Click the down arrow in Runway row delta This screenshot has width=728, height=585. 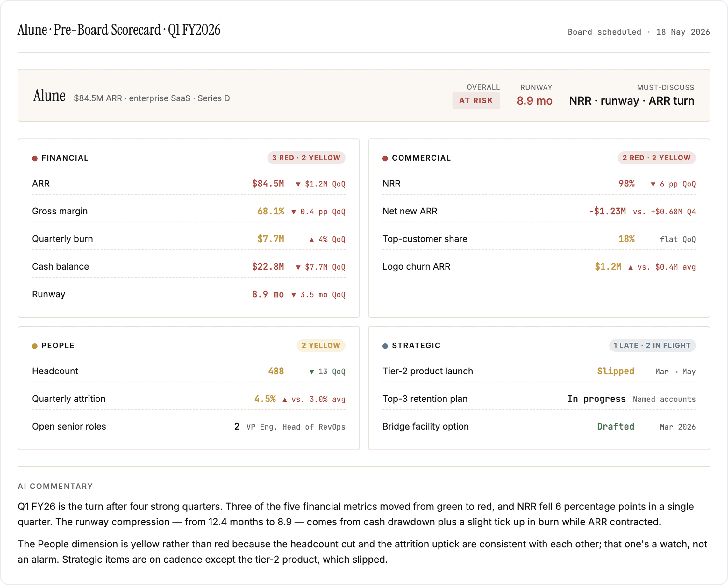[294, 295]
